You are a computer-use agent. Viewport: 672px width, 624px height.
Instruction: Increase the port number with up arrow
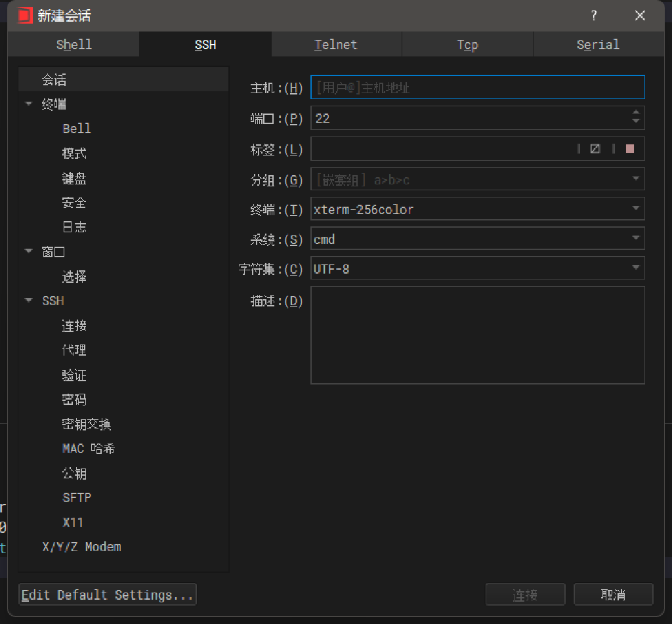tap(635, 114)
